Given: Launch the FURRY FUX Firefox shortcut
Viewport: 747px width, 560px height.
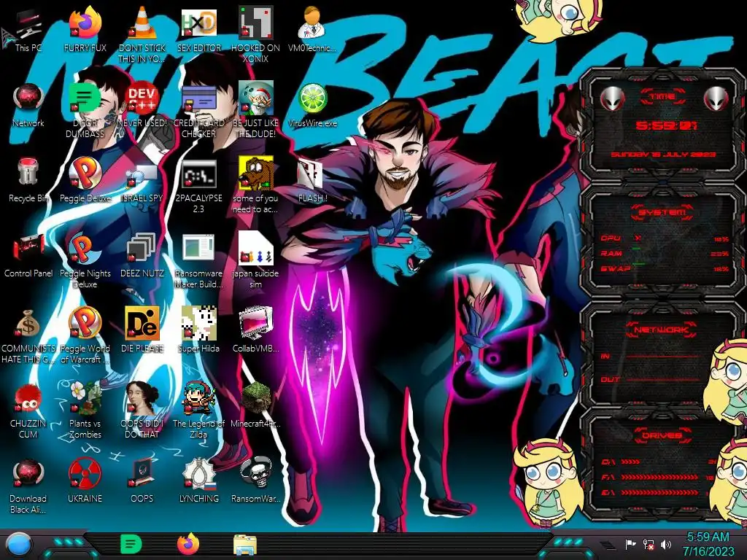Looking at the screenshot, I should (85, 31).
